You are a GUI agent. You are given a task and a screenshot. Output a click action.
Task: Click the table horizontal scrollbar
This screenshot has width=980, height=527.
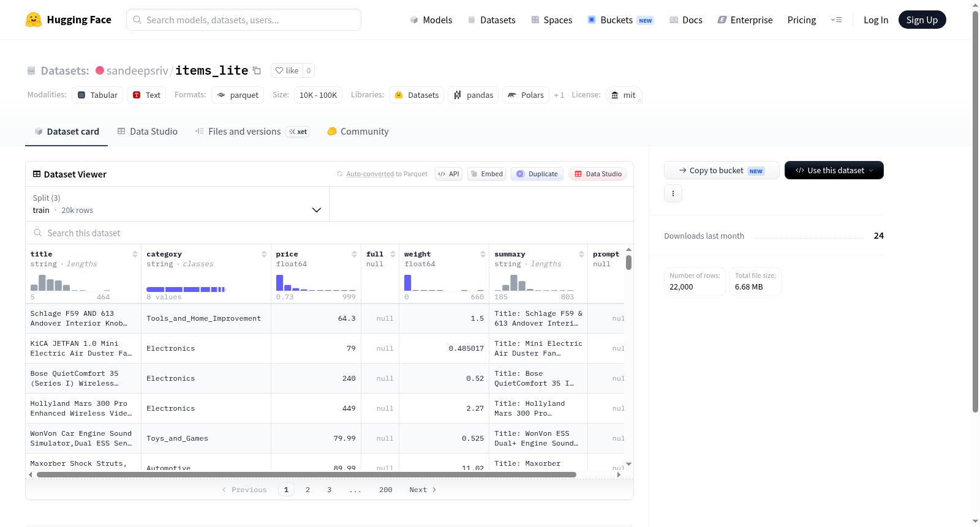pos(306,474)
